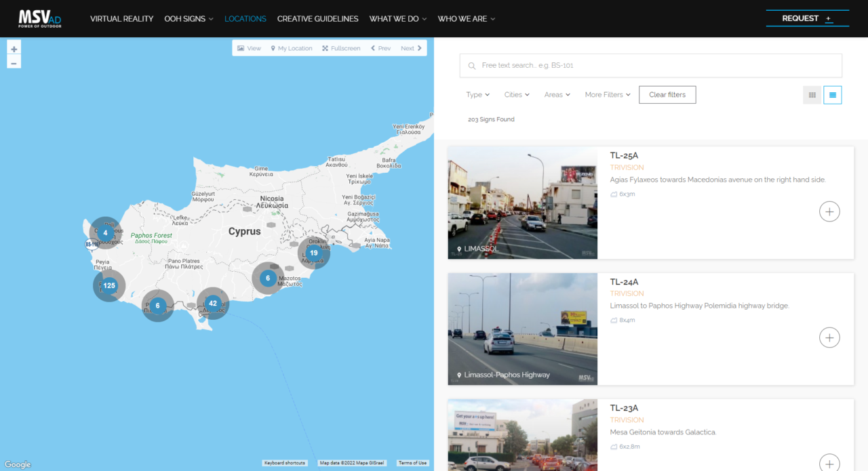868x471 pixels.
Task: Zoom out on the map
Action: [14, 63]
